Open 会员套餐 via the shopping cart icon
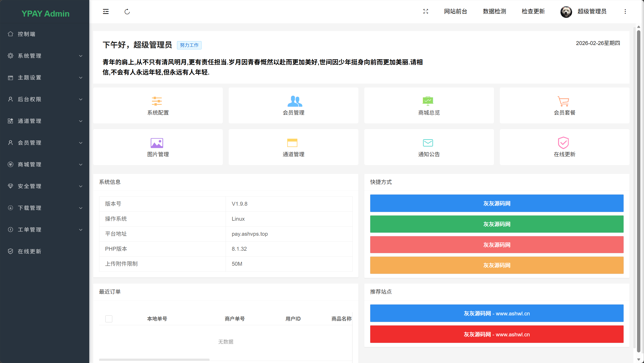The width and height of the screenshot is (644, 363). point(564,105)
